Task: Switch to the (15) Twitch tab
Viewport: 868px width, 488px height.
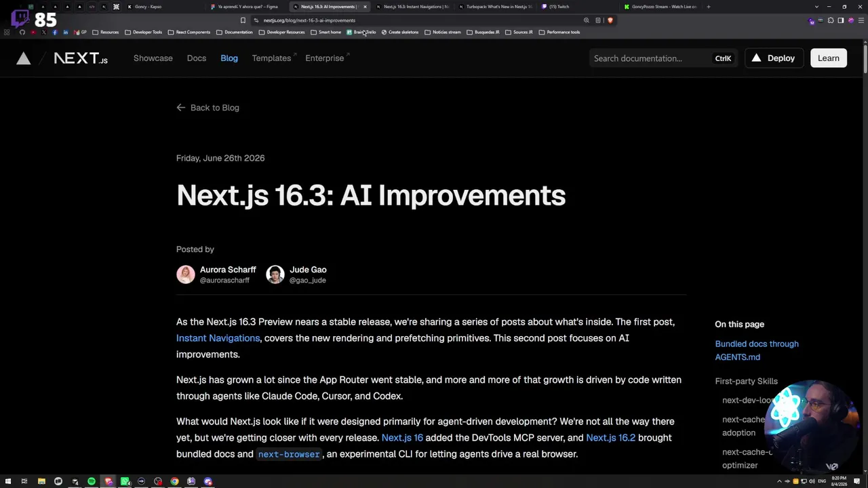Action: coord(578,7)
